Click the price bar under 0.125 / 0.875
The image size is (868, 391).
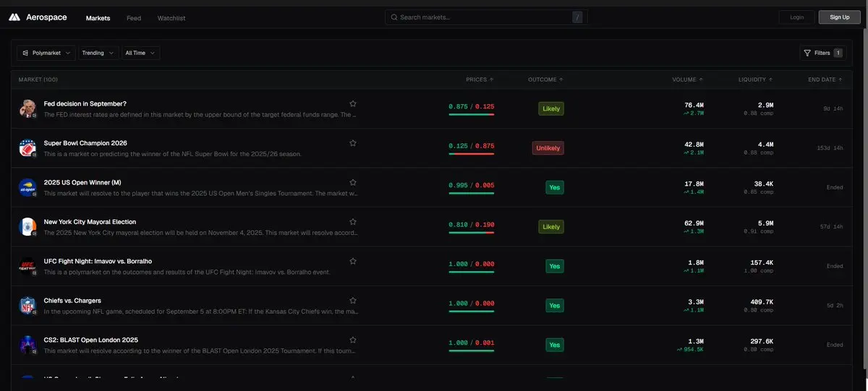point(472,153)
